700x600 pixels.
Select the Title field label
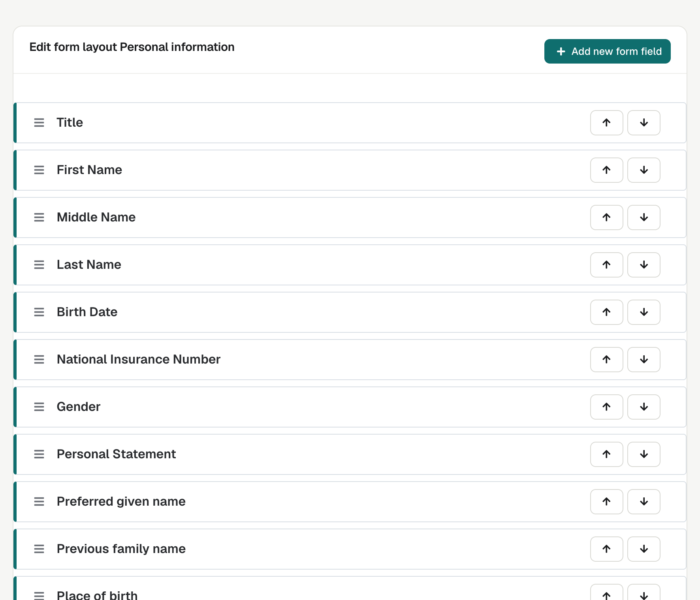pos(70,122)
